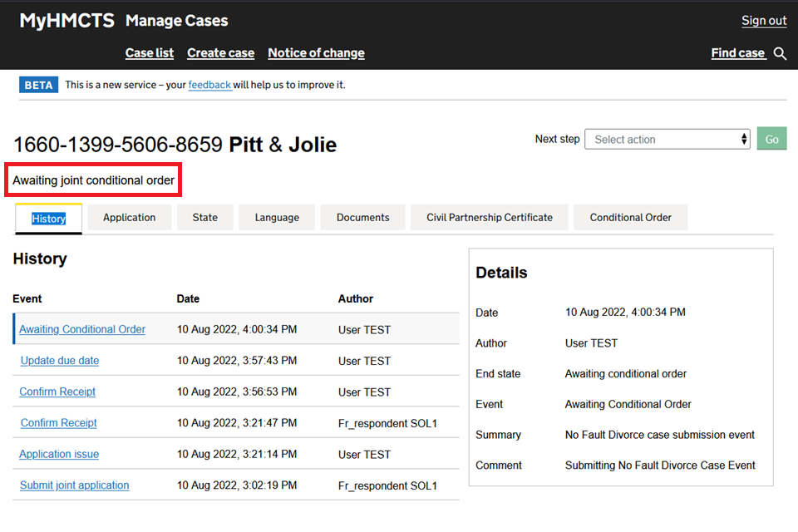The height and width of the screenshot is (532, 798).
Task: Click the search magnifier icon
Action: point(780,53)
